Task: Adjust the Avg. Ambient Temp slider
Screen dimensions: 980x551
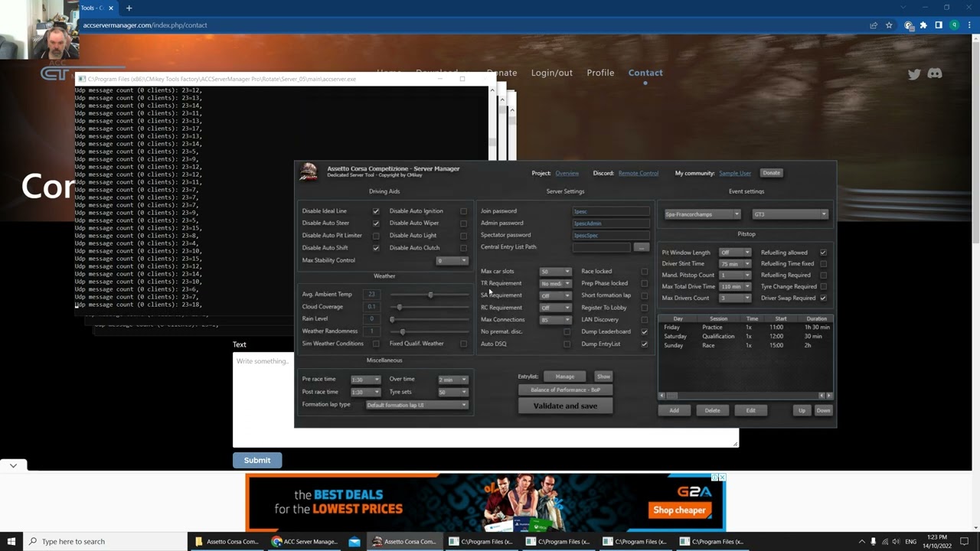Action: point(430,295)
